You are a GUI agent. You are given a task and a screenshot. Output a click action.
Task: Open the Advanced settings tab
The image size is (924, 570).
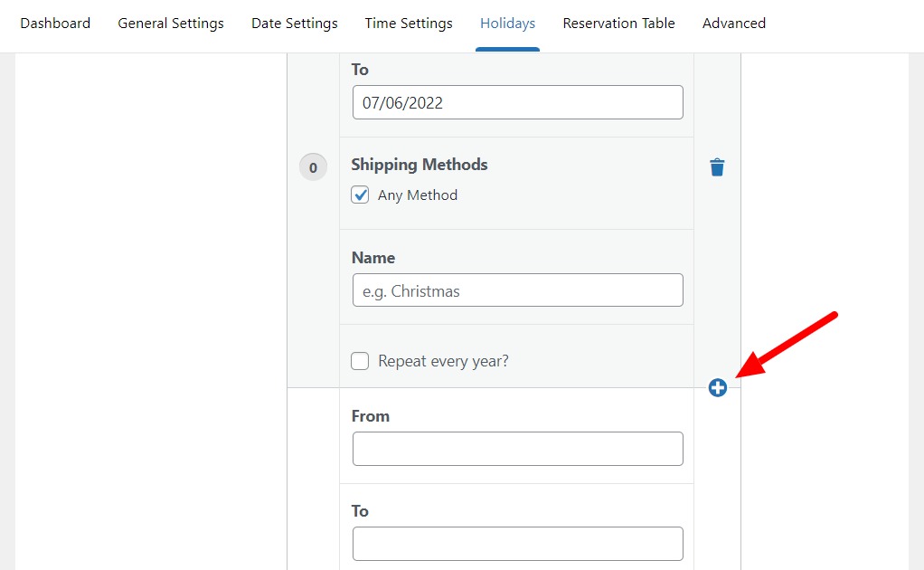click(x=733, y=24)
